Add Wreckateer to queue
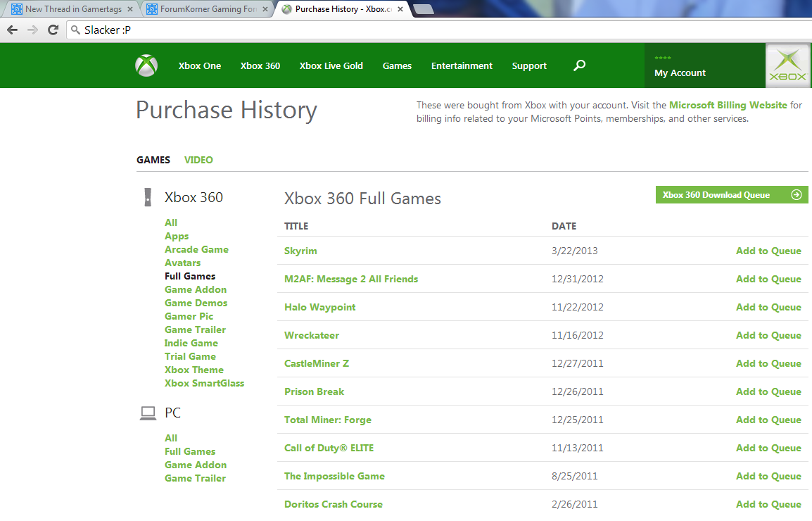Screen dimensions: 812x521 768,335
